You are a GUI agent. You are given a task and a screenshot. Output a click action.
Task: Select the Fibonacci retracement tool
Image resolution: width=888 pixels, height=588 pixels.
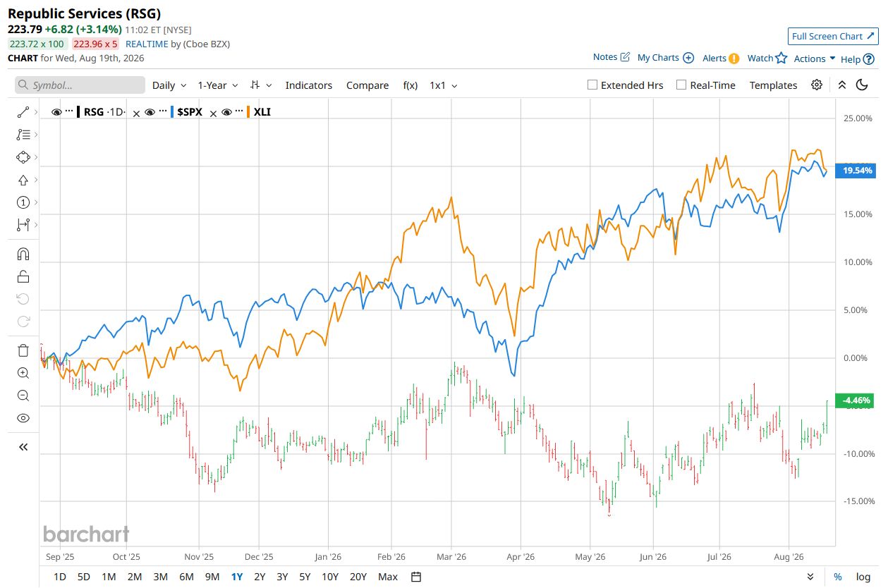click(x=23, y=134)
